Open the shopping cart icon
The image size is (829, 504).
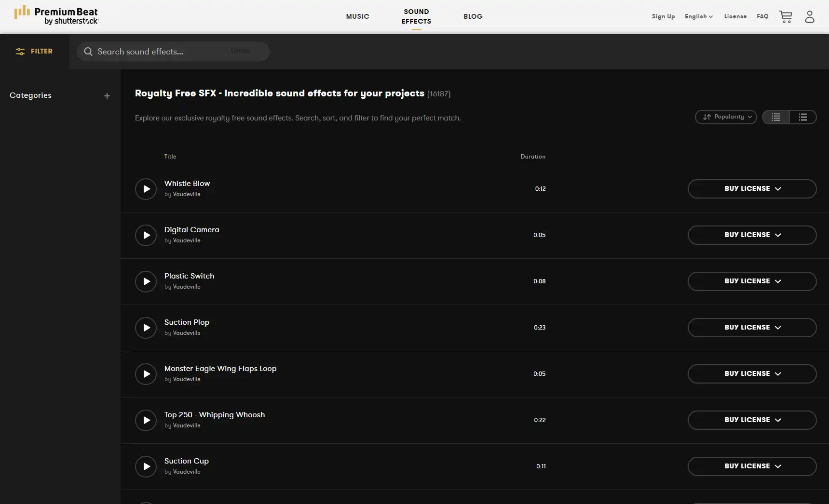click(x=786, y=17)
